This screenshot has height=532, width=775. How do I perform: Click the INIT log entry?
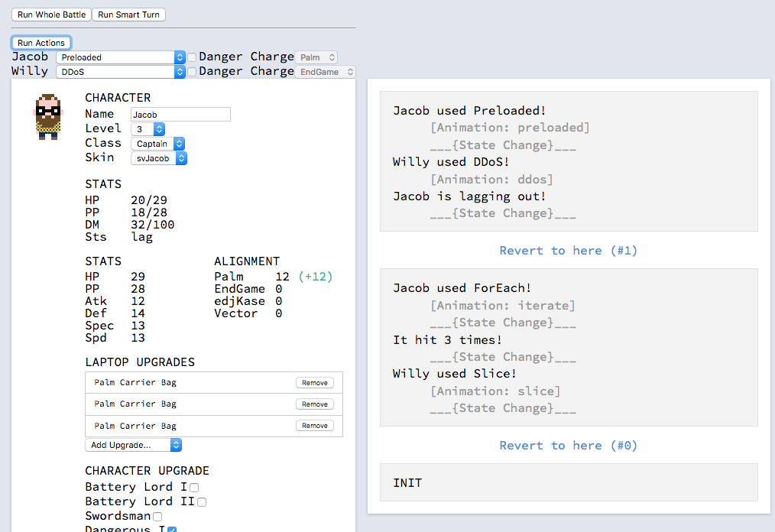(408, 482)
